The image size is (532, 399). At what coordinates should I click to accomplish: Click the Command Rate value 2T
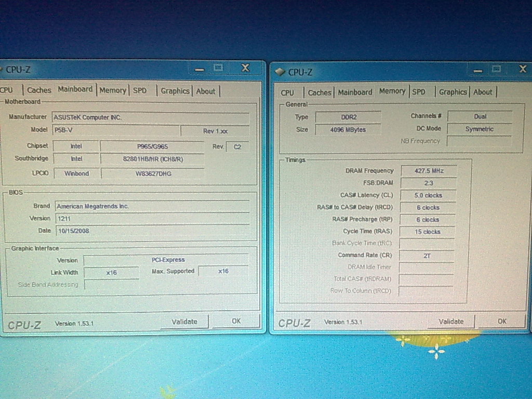pyautogui.click(x=427, y=256)
